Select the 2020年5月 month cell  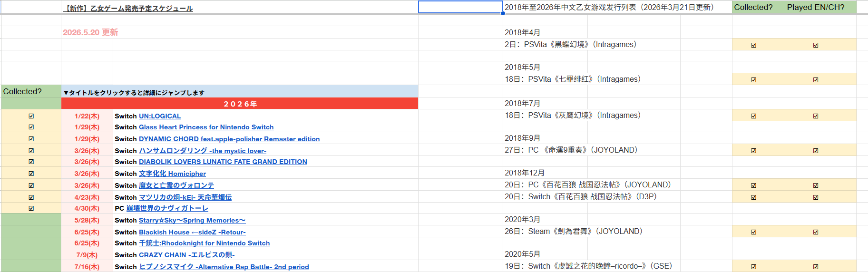point(545,254)
